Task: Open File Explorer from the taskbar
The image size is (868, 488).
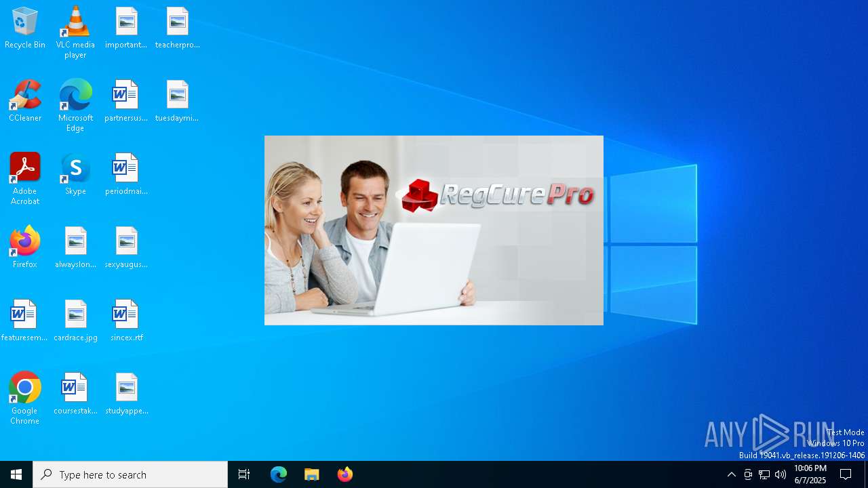Action: (x=312, y=474)
